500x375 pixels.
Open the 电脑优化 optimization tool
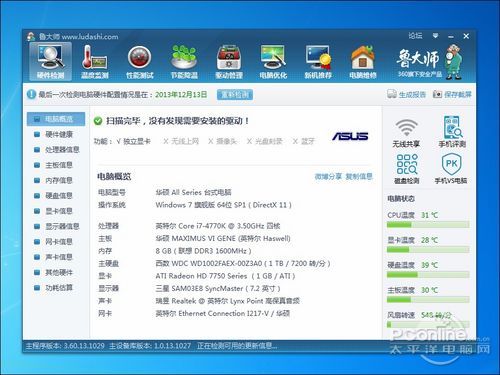pos(273,61)
